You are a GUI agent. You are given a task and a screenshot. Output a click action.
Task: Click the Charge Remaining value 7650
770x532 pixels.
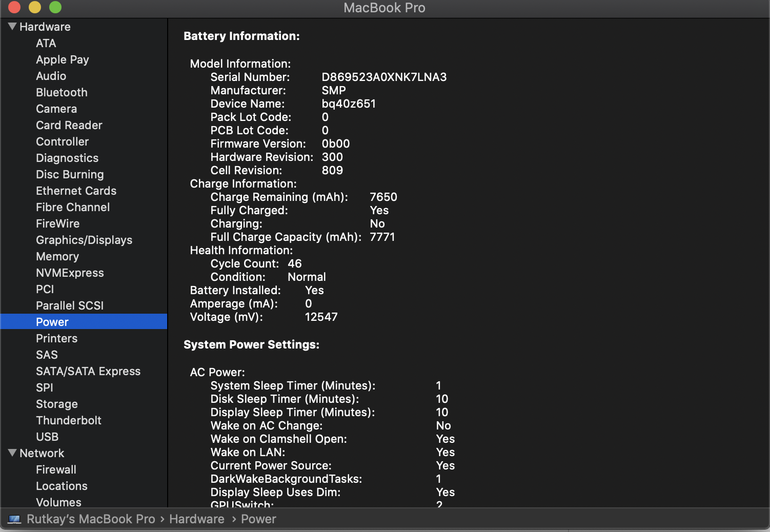[383, 197]
